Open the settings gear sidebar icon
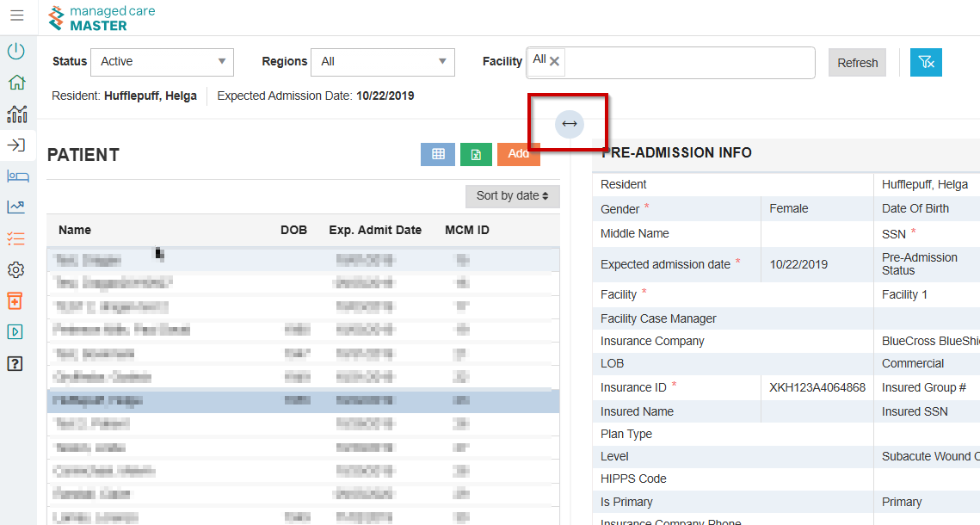This screenshot has width=980, height=525. pos(16,269)
